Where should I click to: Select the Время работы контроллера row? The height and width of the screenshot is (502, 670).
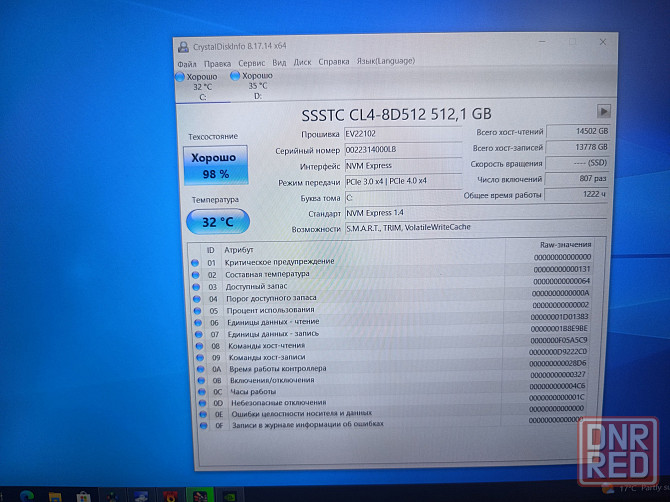coord(392,366)
